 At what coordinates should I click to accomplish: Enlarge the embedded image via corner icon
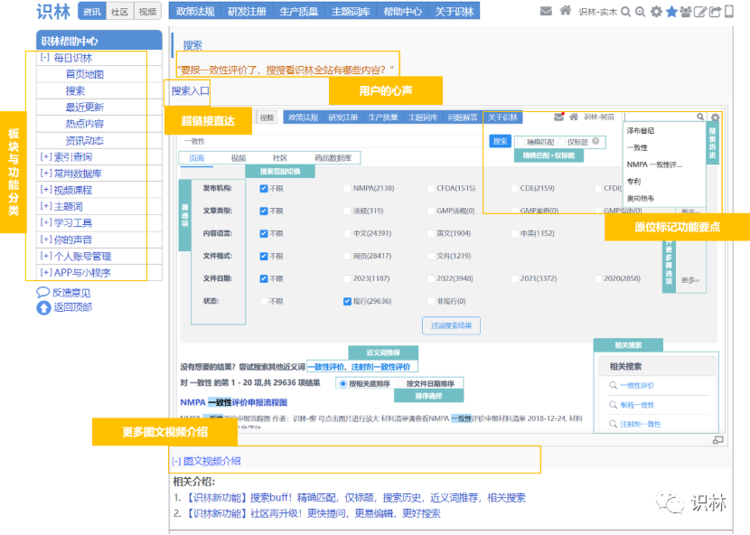[717, 440]
